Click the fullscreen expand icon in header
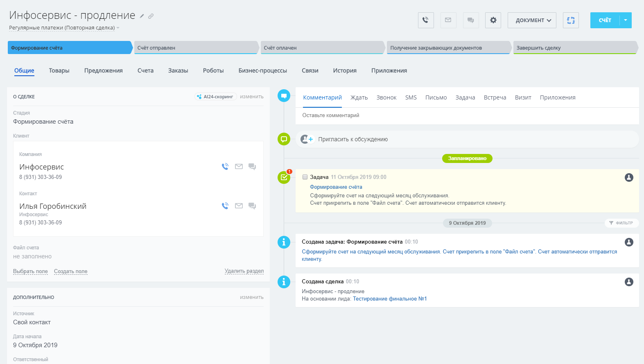644x364 pixels. pyautogui.click(x=571, y=20)
